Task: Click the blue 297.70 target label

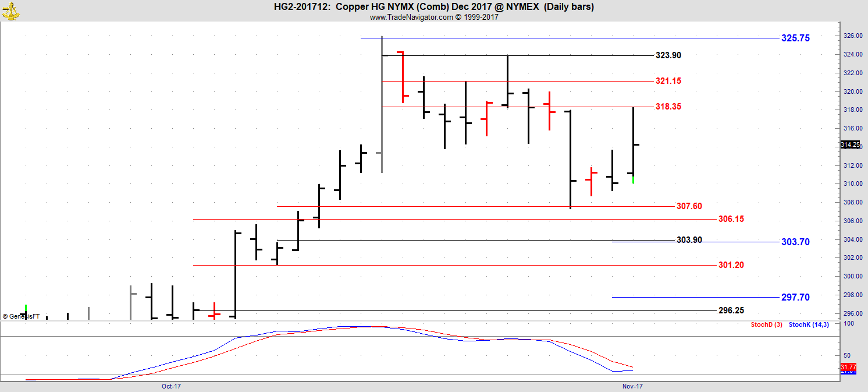Action: click(795, 297)
